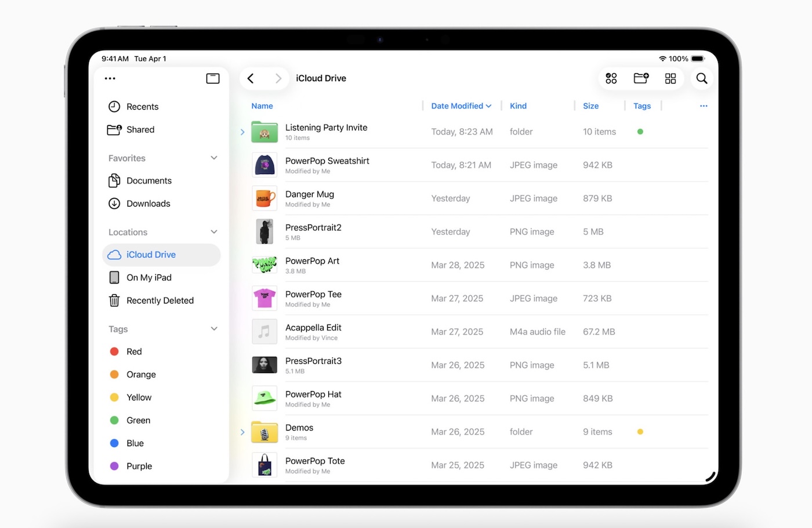The width and height of the screenshot is (812, 528).
Task: Filter by the Red tag
Action: click(x=133, y=352)
